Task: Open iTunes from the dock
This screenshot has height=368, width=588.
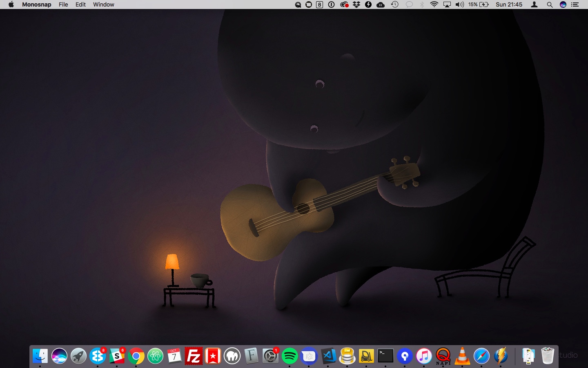Action: (424, 356)
